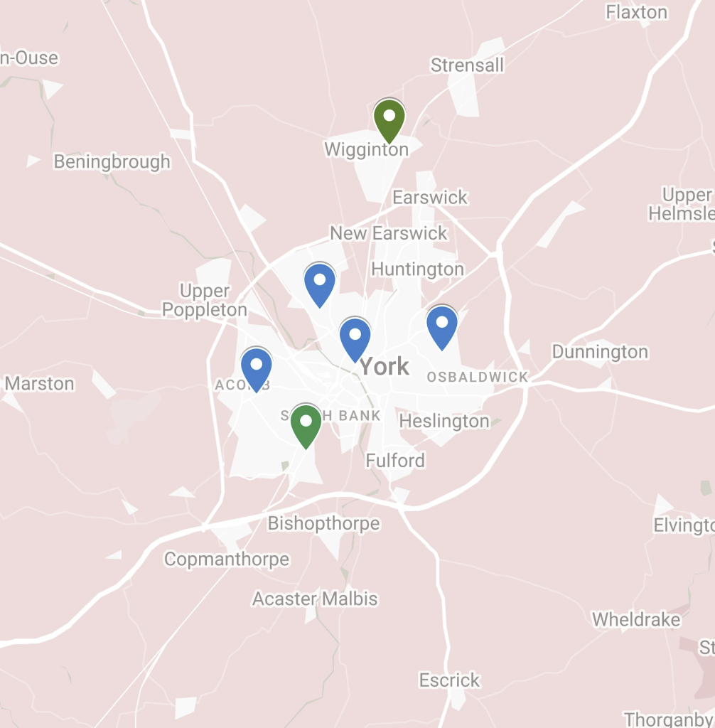
Task: Select the Heslington place label
Action: click(444, 421)
